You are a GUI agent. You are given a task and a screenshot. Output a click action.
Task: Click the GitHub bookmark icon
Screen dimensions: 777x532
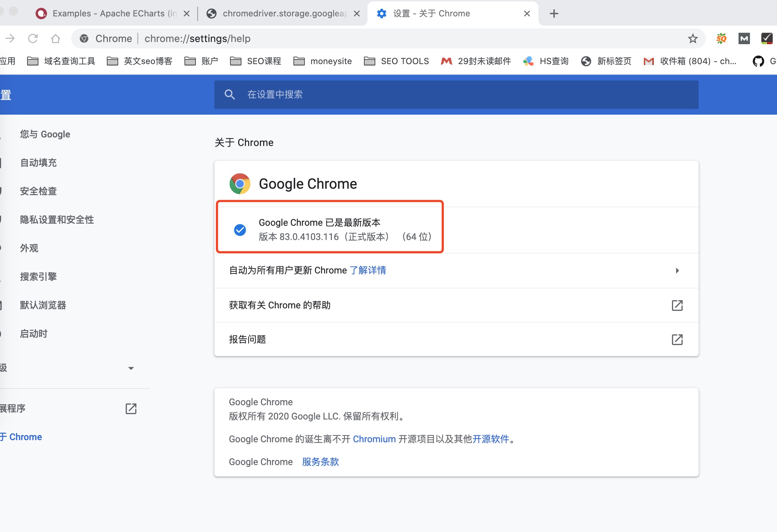[x=758, y=61]
